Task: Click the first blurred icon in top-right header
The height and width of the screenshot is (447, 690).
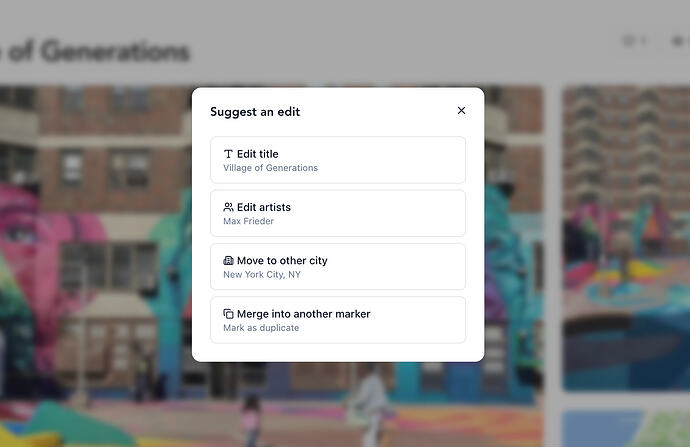Action: click(x=634, y=41)
